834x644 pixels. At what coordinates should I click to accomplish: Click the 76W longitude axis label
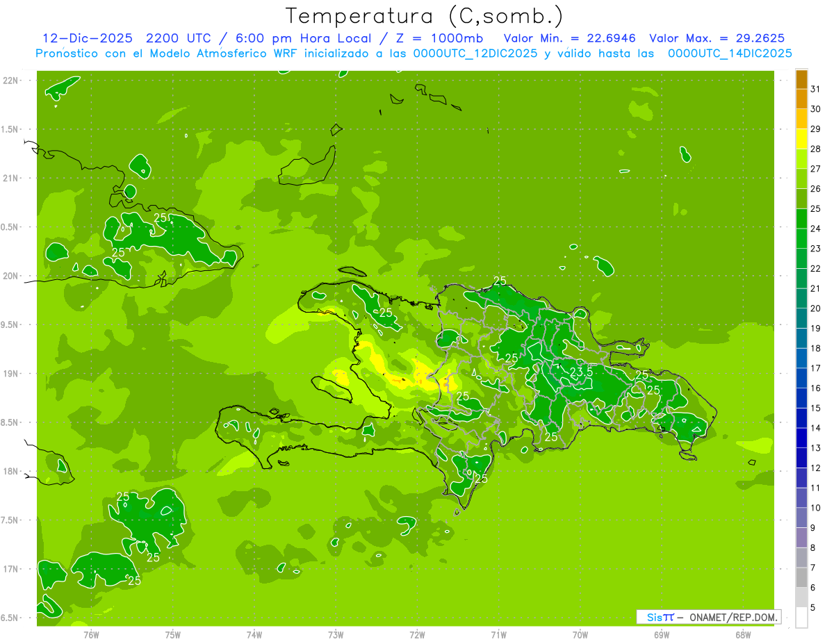[91, 635]
